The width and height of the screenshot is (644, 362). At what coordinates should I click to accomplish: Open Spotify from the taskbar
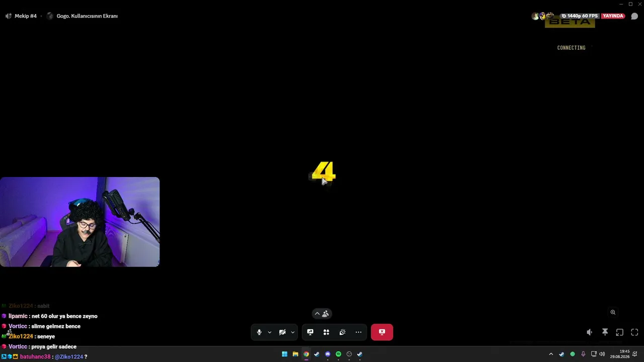(338, 354)
